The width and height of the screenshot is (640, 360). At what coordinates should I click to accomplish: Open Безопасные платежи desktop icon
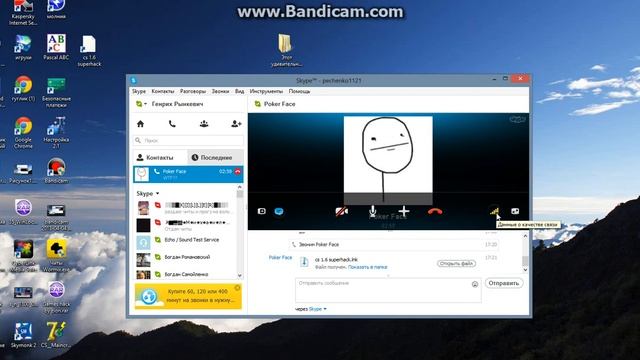(x=56, y=92)
